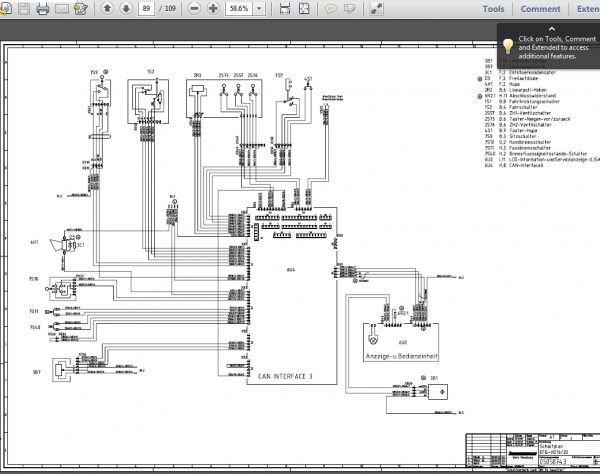The image size is (600, 474).
Task: Open the Tools pane
Action: click(x=493, y=9)
